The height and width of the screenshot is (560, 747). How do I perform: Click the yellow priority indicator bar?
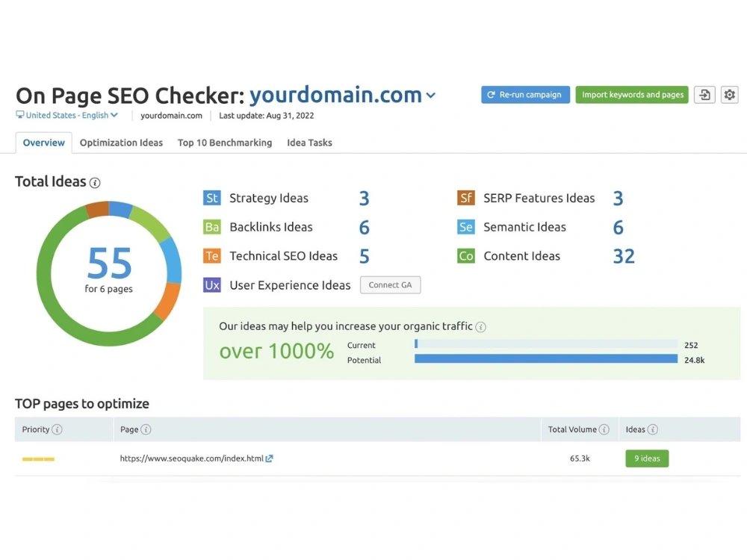click(x=38, y=459)
